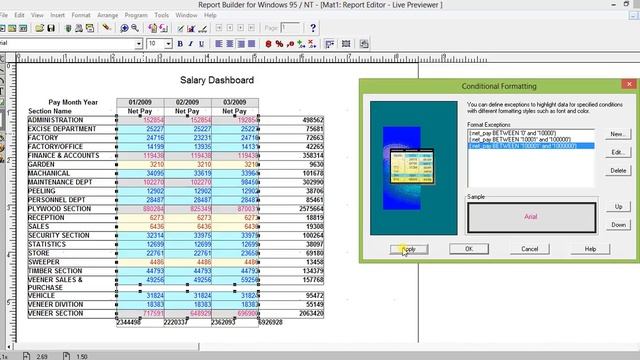Click the Salary Dashboard title
The height and width of the screenshot is (360, 640).
point(217,80)
